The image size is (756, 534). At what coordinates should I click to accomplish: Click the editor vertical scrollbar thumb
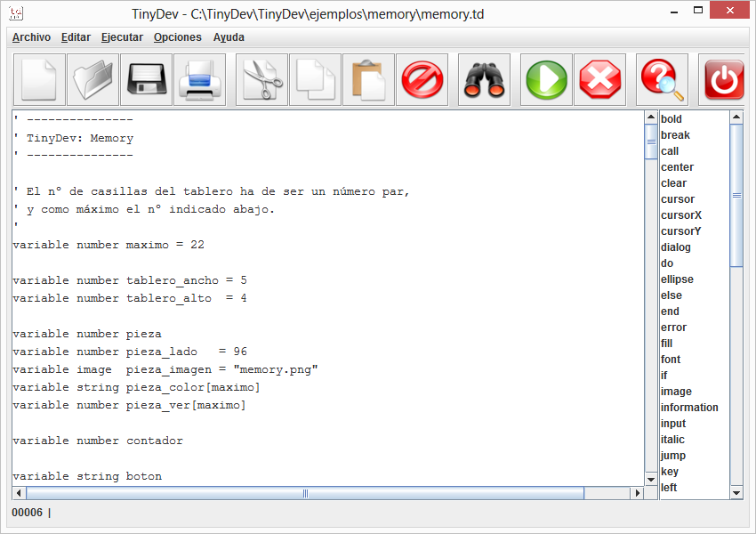tap(651, 142)
